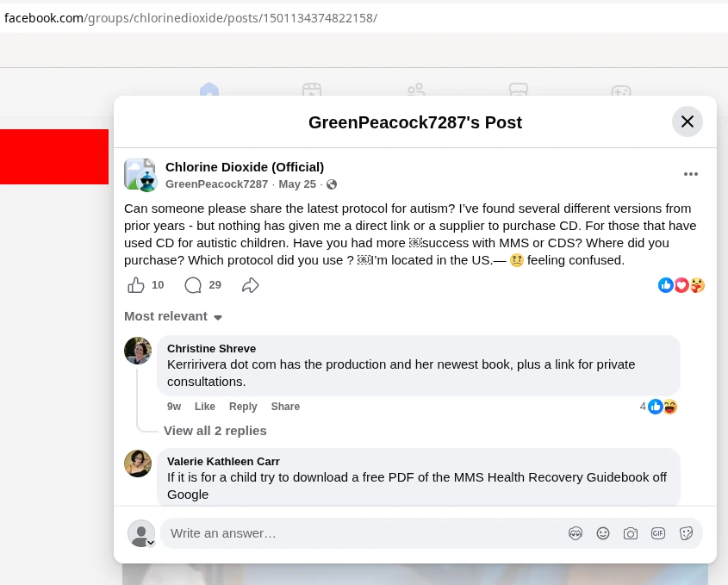Open Christine Shreve's profile picture
Screen dimensions: 728x585
click(138, 351)
